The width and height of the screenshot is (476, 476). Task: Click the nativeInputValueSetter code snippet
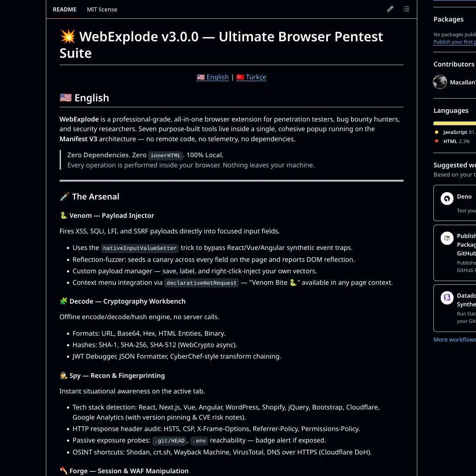point(140,248)
